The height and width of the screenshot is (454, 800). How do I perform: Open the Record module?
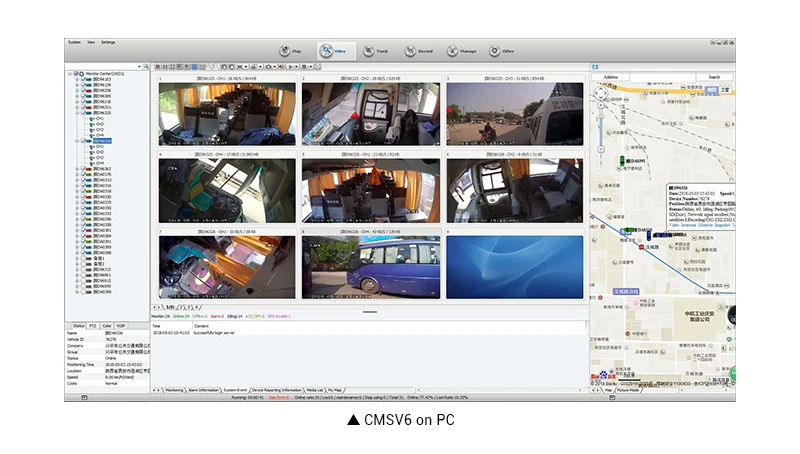coord(416,50)
